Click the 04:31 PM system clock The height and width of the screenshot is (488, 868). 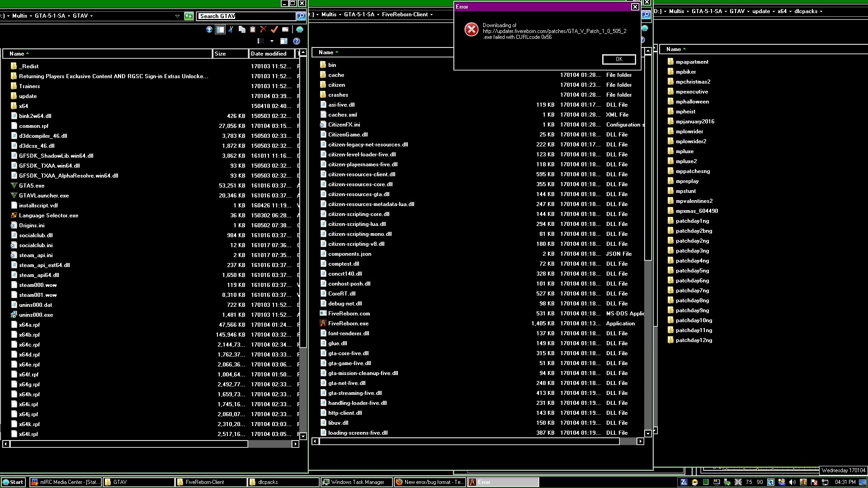(845, 482)
